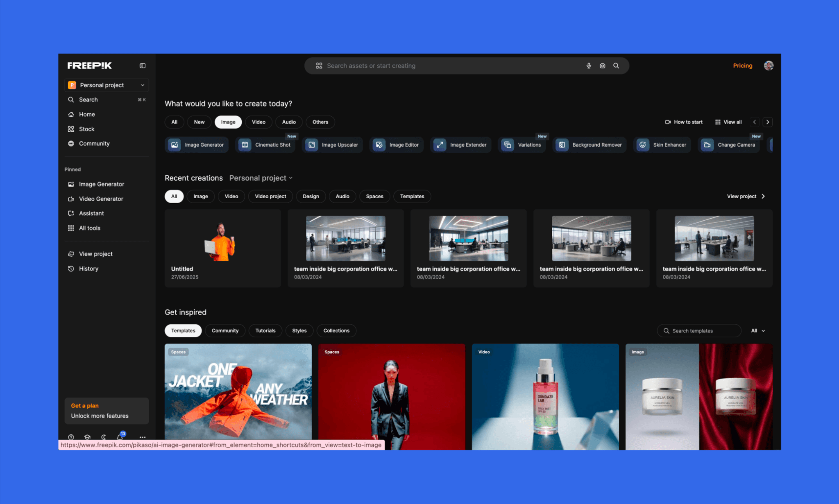This screenshot has height=504, width=839.
Task: Expand the Personal project workspace dropdown
Action: (107, 85)
